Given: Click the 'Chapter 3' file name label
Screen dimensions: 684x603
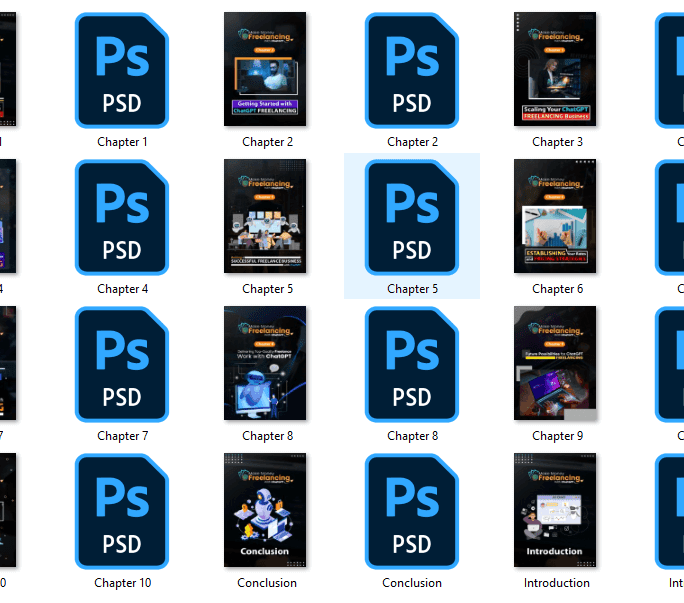Looking at the screenshot, I should click(x=557, y=142).
